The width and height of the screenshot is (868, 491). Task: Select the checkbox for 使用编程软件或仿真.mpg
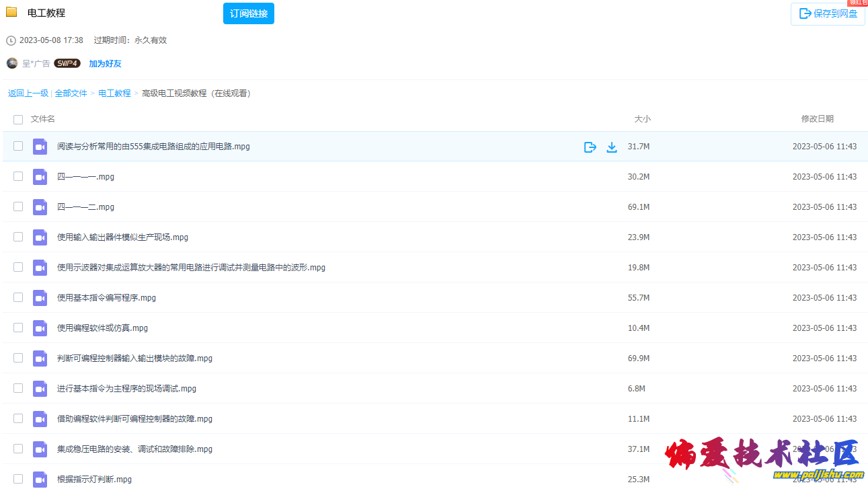[17, 328]
